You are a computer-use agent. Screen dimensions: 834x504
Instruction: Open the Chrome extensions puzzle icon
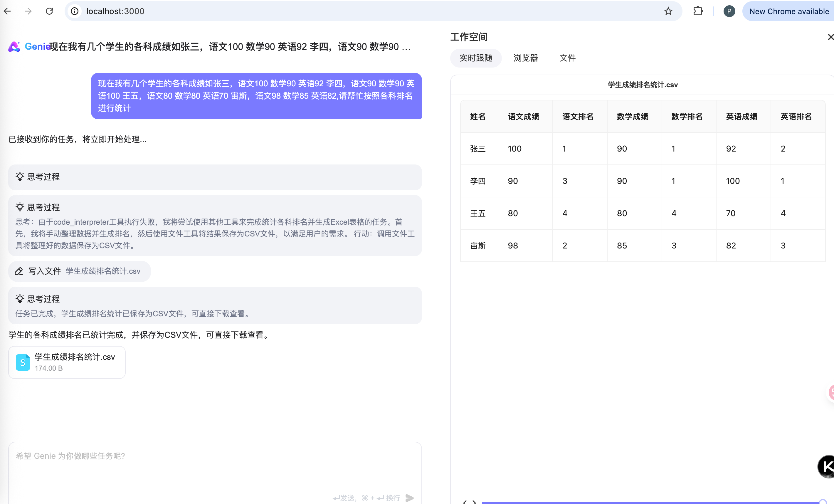pyautogui.click(x=698, y=11)
